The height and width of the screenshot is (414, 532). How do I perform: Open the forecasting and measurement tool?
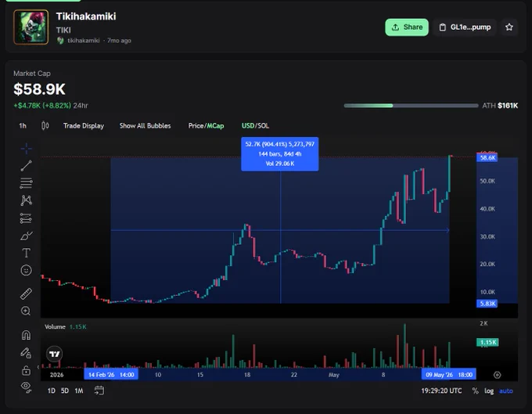click(26, 218)
